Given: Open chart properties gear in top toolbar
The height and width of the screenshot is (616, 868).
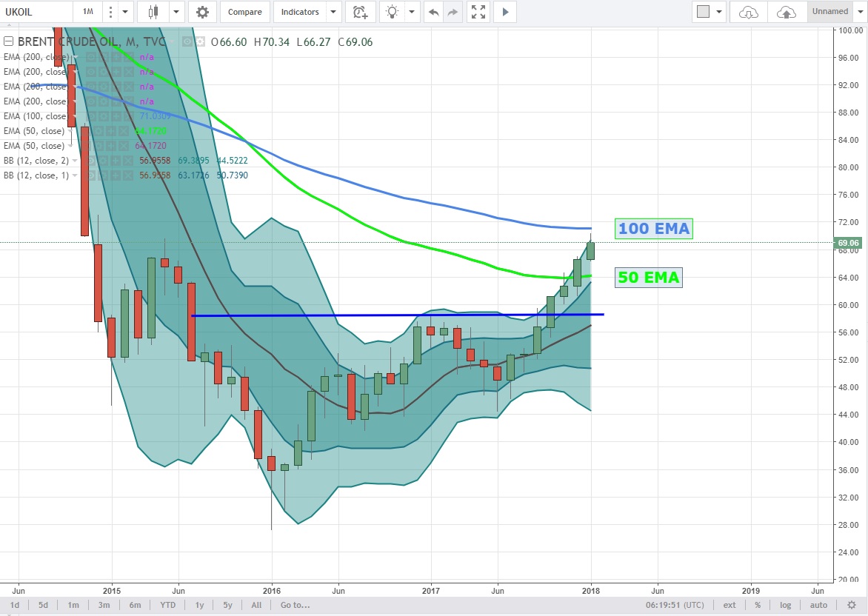Looking at the screenshot, I should (202, 12).
